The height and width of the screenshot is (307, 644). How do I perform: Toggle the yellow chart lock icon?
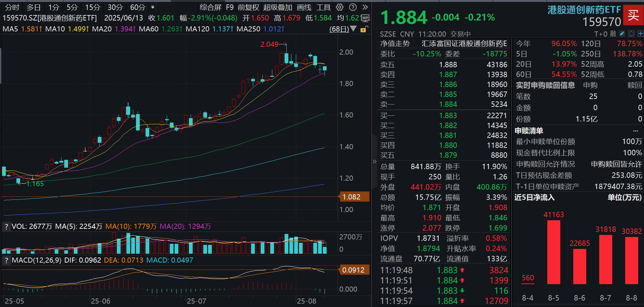(364, 29)
